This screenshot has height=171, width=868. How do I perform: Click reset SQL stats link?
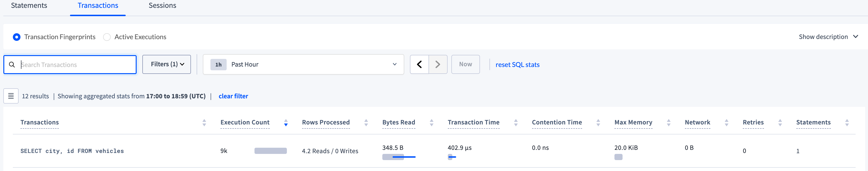[x=517, y=65]
